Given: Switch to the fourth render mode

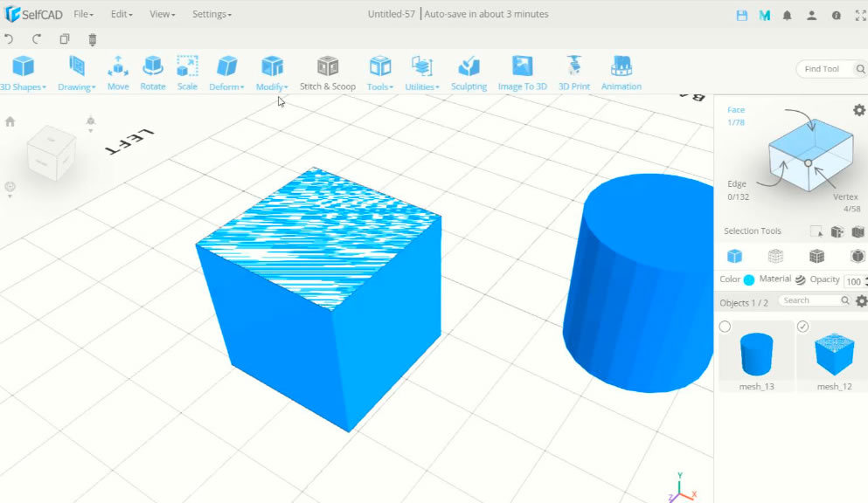Looking at the screenshot, I should pos(858,256).
